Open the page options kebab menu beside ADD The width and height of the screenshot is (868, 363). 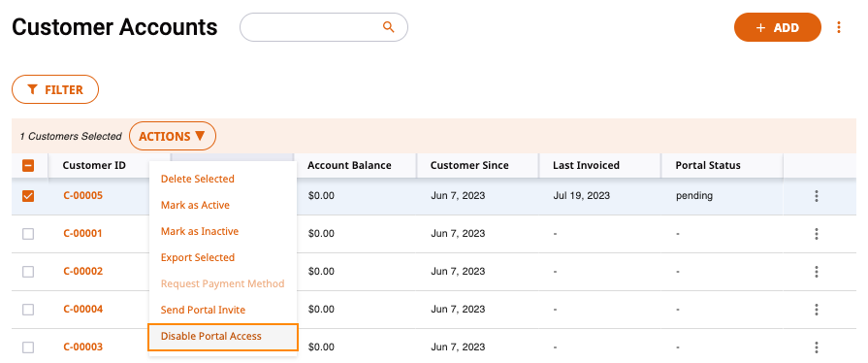point(839,27)
